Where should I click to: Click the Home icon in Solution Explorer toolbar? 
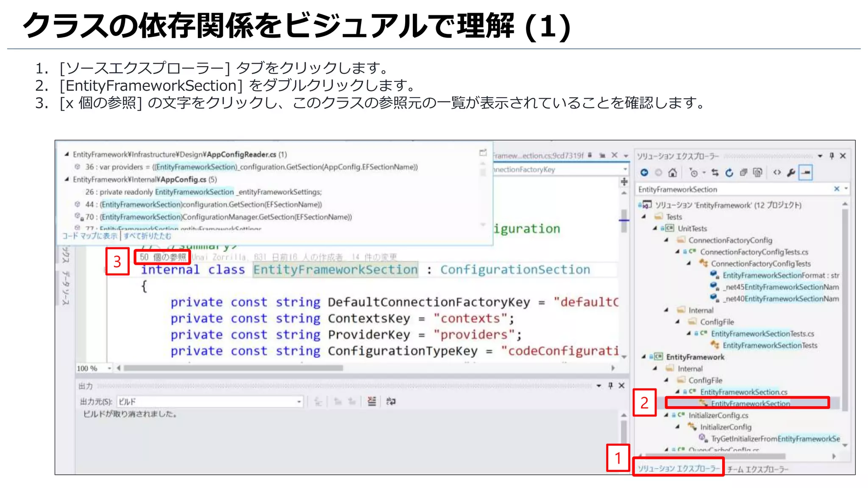(673, 172)
